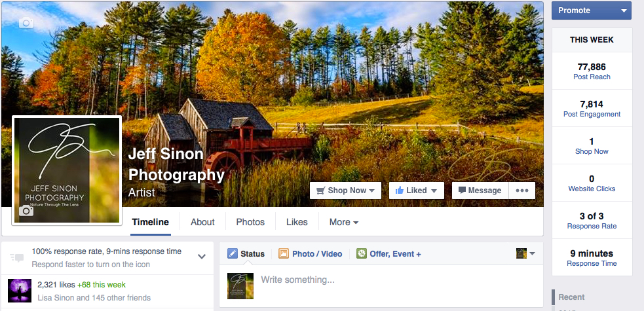Click the Photo / Video icon

point(284,253)
